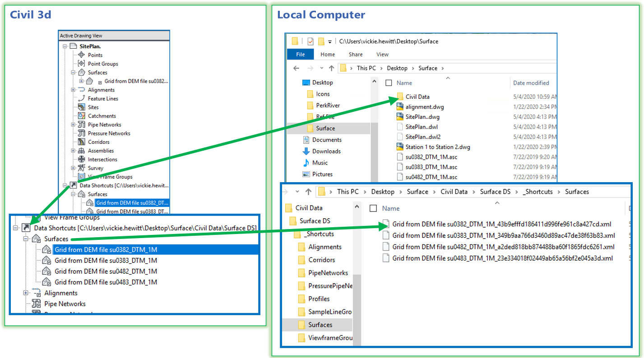Click su0482_DTM_1M surface shortcut icon
This screenshot has height=358, width=644.
[47, 271]
